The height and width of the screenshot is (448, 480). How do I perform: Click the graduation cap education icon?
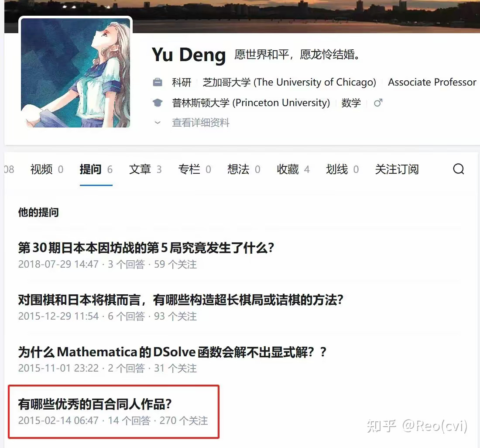158,103
